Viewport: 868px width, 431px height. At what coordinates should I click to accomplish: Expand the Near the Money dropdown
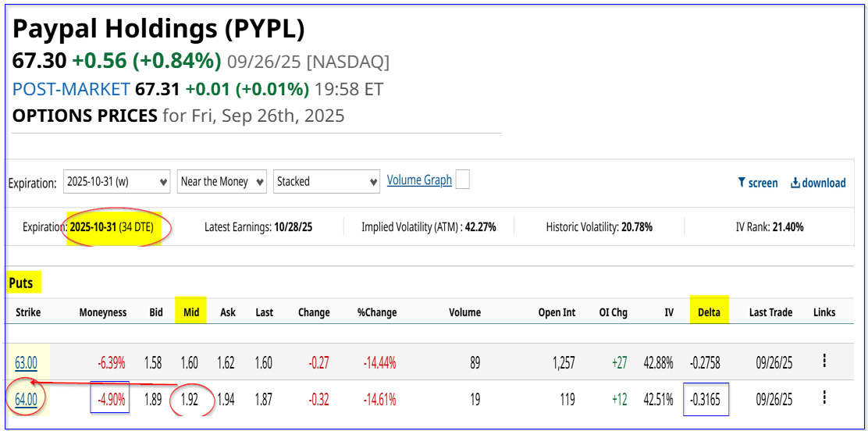pos(222,181)
